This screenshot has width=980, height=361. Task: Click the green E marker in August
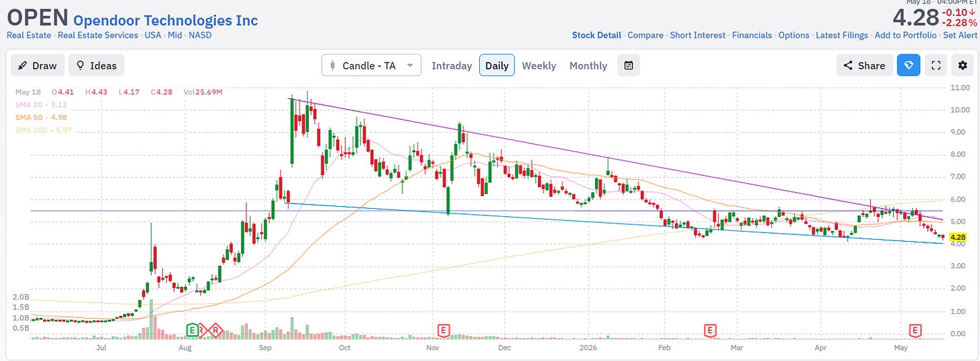pyautogui.click(x=193, y=330)
